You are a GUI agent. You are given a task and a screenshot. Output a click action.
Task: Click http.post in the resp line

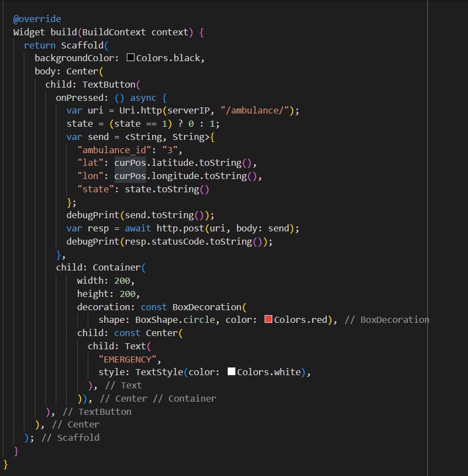pos(180,228)
